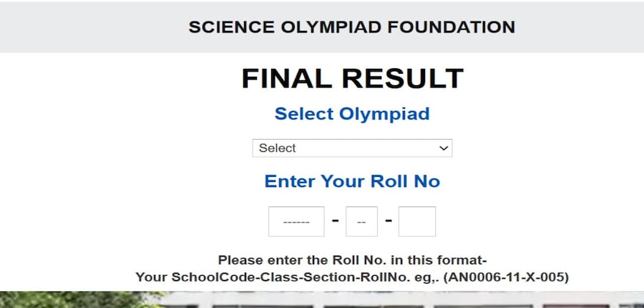Screen dimensions: 644x308
Task: Click the 'Please enter the Roll No.' instruction
Action: click(352, 260)
